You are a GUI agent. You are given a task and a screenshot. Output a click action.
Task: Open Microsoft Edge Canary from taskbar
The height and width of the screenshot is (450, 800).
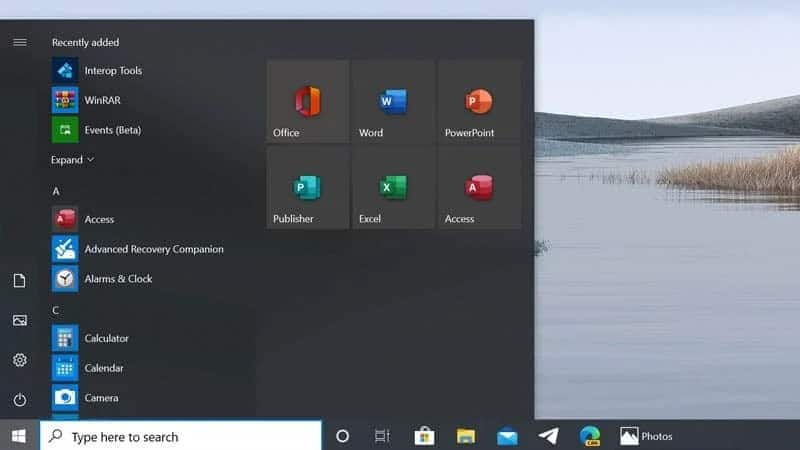coord(590,436)
